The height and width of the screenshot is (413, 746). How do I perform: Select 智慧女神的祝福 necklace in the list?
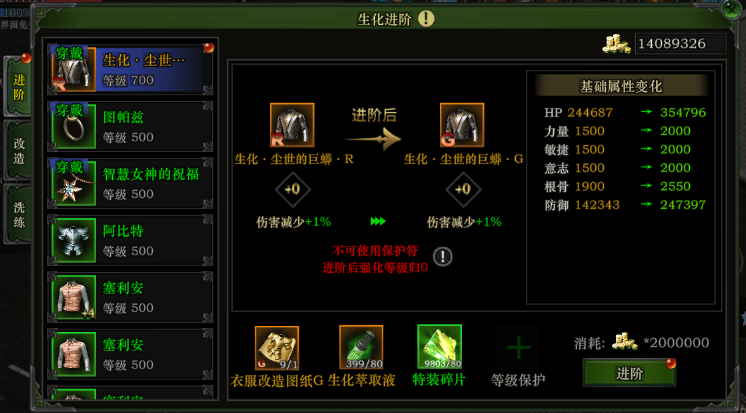tap(130, 183)
